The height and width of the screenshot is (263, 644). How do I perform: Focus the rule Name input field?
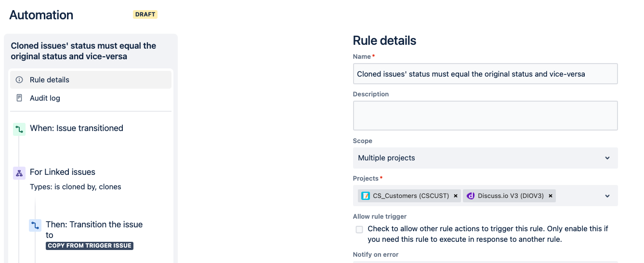pos(485,74)
